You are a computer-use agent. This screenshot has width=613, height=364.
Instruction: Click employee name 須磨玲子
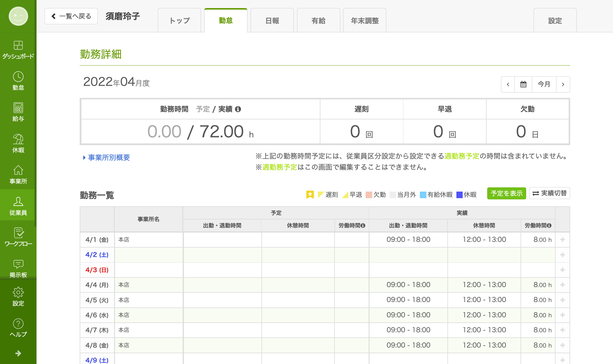[122, 16]
